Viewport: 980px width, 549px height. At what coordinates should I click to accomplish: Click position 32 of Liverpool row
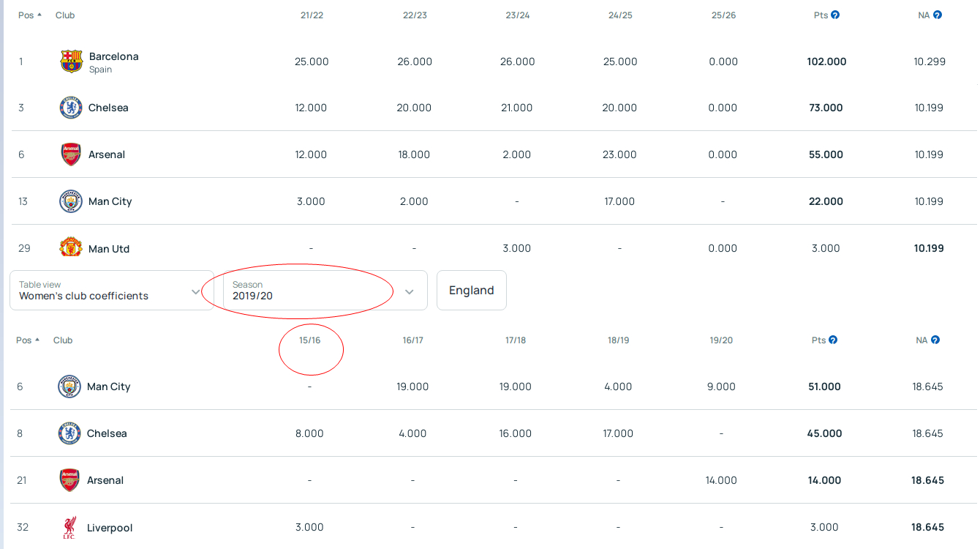(23, 527)
